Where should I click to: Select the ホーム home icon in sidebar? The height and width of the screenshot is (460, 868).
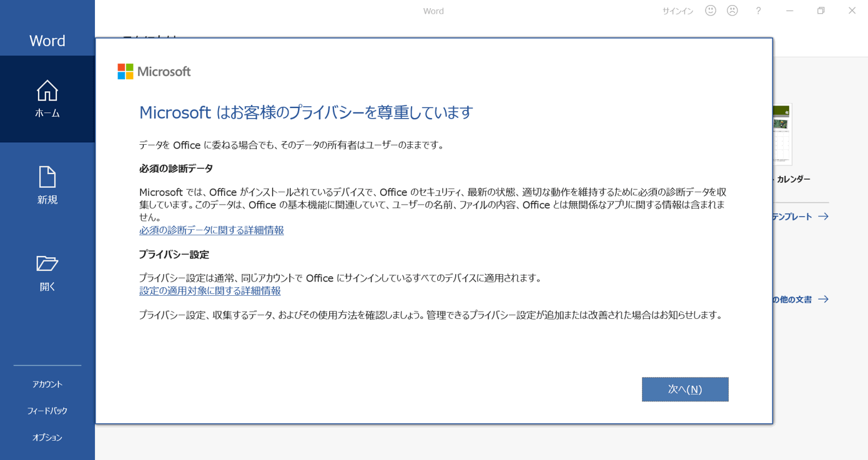47,99
